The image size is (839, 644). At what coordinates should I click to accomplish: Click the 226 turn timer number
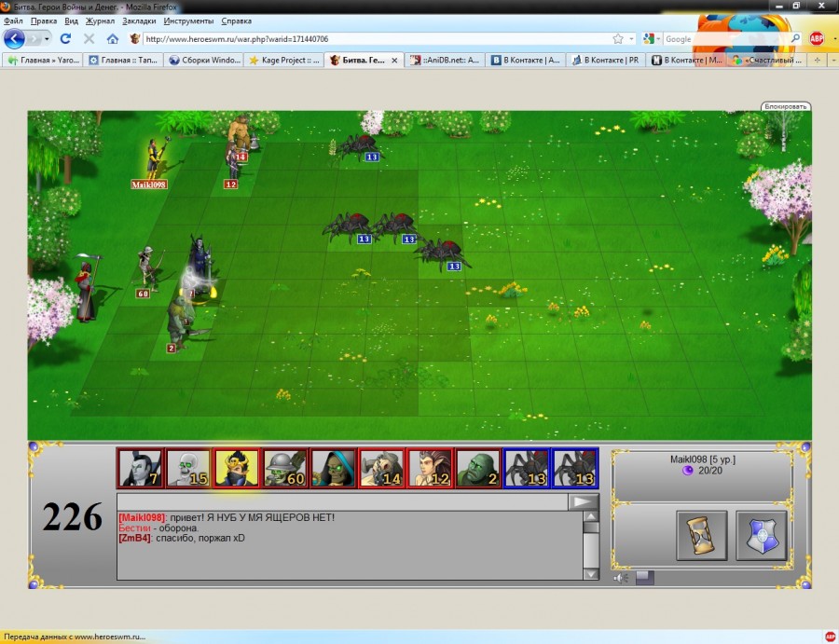tap(72, 516)
